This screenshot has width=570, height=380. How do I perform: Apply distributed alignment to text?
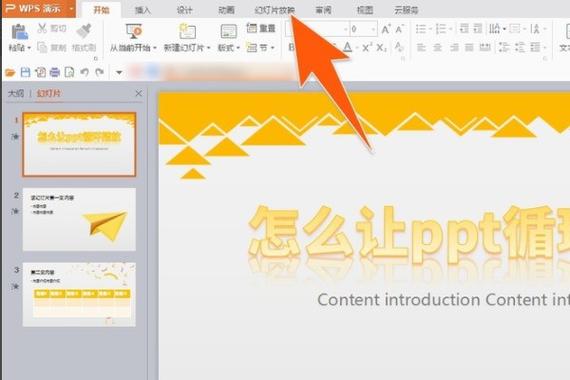pyautogui.click(x=485, y=47)
